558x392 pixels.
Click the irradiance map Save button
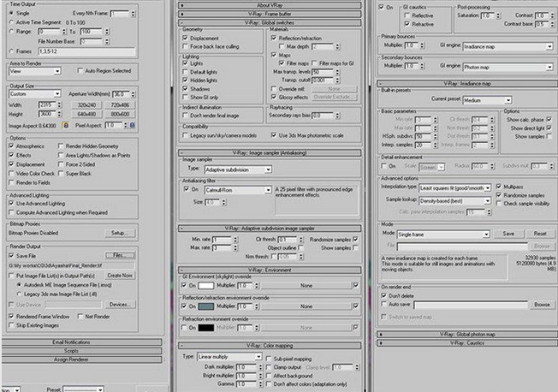[x=508, y=234]
